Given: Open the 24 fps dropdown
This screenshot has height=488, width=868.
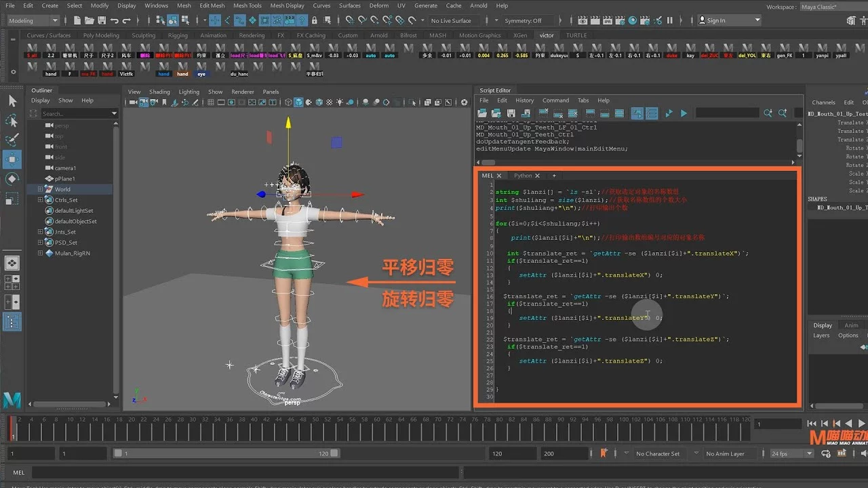Looking at the screenshot, I should (792, 453).
